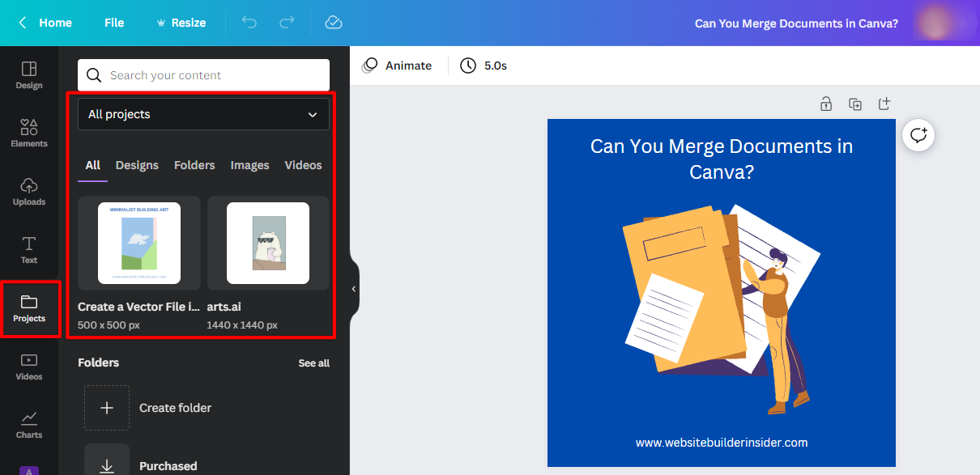The width and height of the screenshot is (980, 475).
Task: Open the Projects sidebar panel
Action: click(x=29, y=308)
